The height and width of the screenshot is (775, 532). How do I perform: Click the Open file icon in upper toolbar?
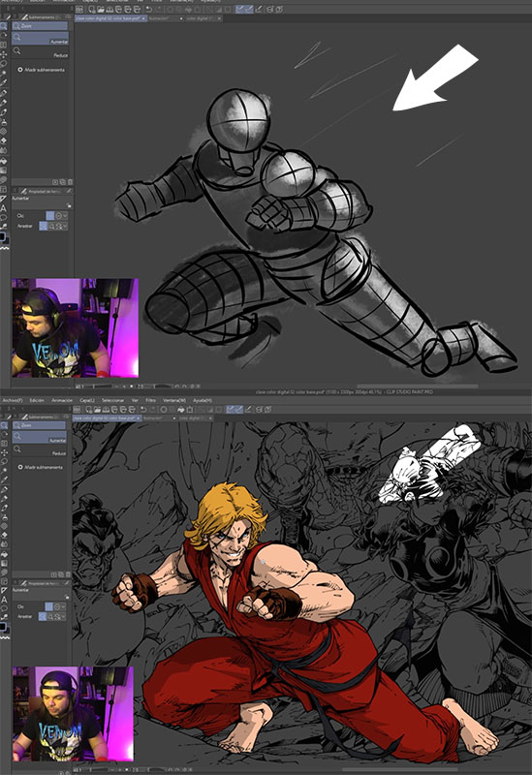pyautogui.click(x=101, y=10)
